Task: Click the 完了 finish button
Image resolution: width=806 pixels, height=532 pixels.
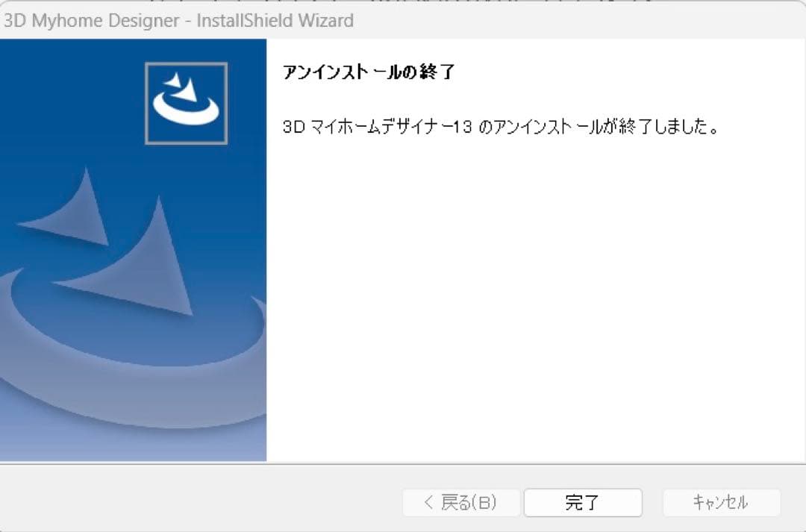Action: [x=583, y=502]
